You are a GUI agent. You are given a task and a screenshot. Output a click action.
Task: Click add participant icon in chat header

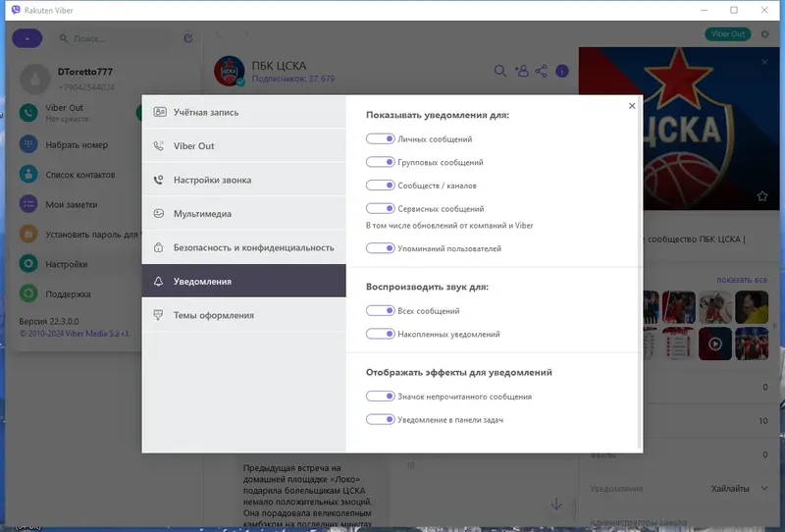521,71
